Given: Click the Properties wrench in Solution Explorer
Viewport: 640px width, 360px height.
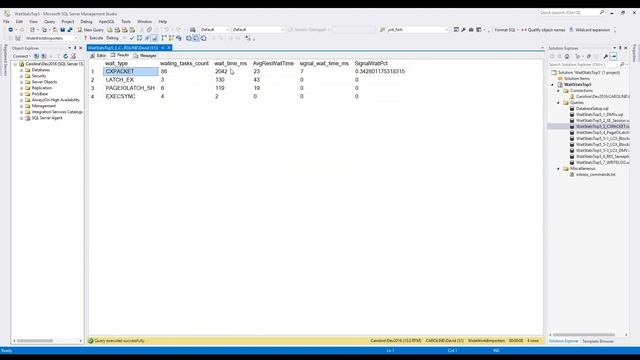Looking at the screenshot, I should coord(606,56).
